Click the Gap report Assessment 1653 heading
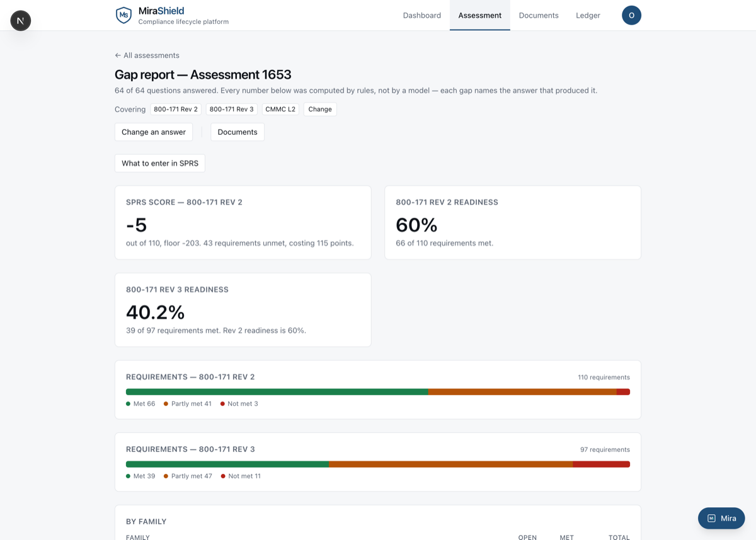Screen dimensions: 756x540 [x=203, y=75]
